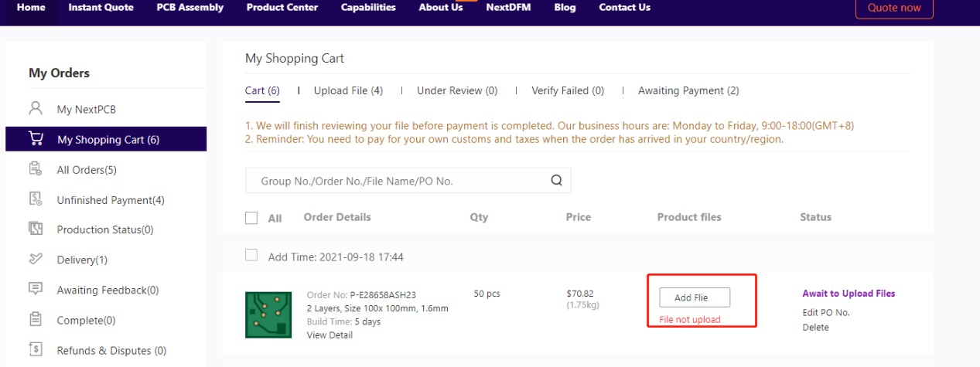Open the Upload File (4) tab
This screenshot has height=367, width=980.
point(348,90)
